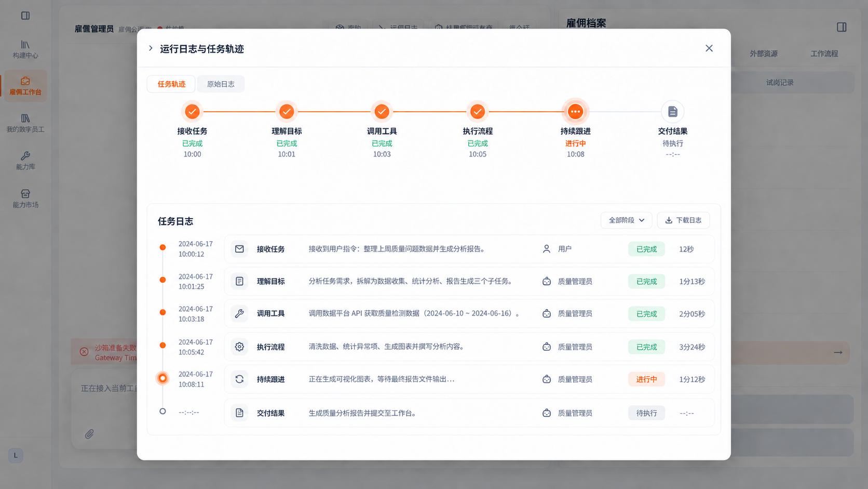Click the gear icon in the 执行流程 log row

[239, 347]
